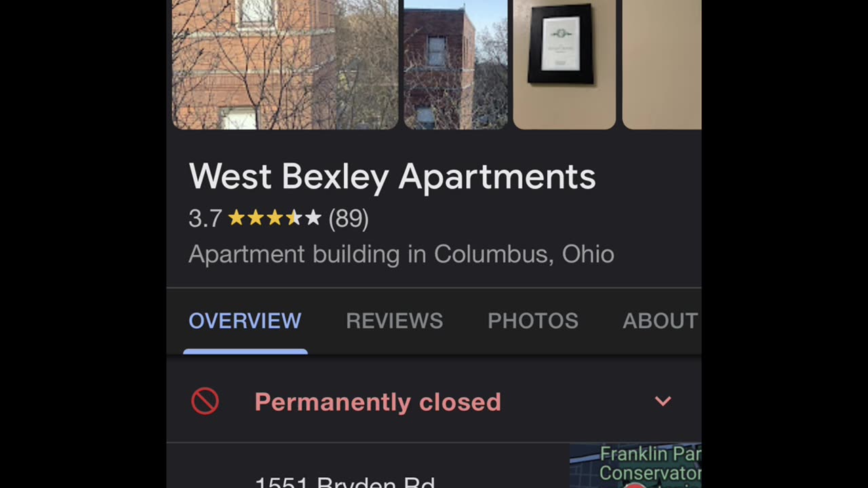
Task: View the narrow brick building photo
Action: click(456, 64)
